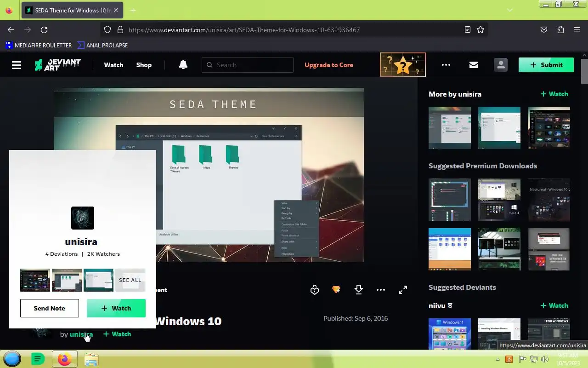Click the favourite icon under the artwork
Image resolution: width=588 pixels, height=368 pixels.
point(315,290)
